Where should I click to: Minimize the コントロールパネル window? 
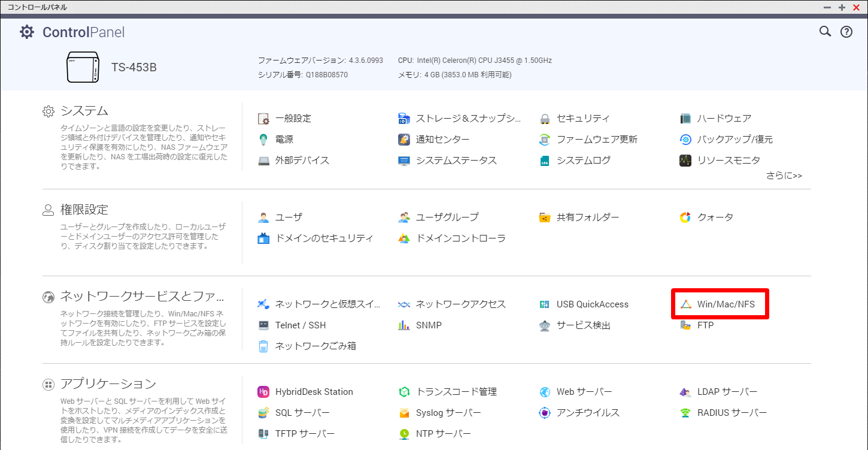(x=827, y=7)
